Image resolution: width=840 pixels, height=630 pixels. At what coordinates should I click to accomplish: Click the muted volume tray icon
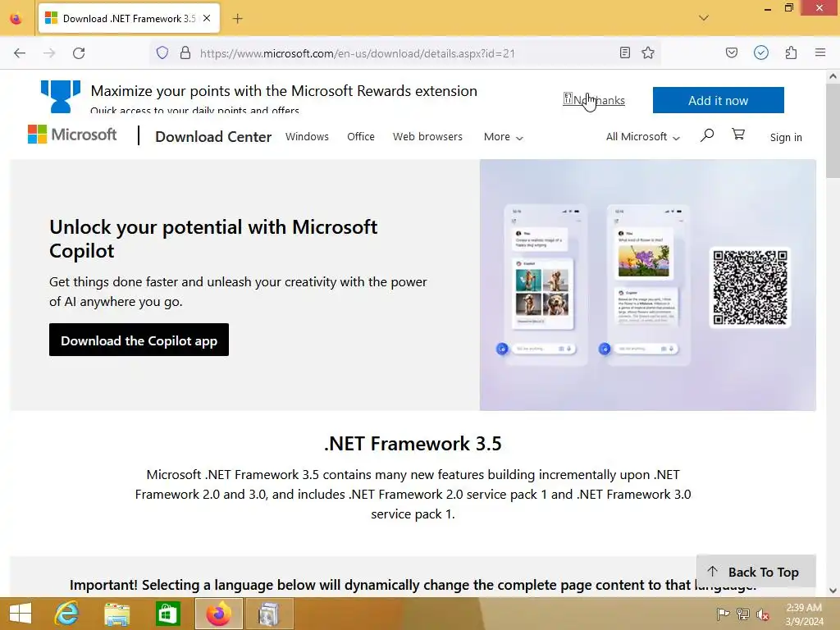pos(763,614)
